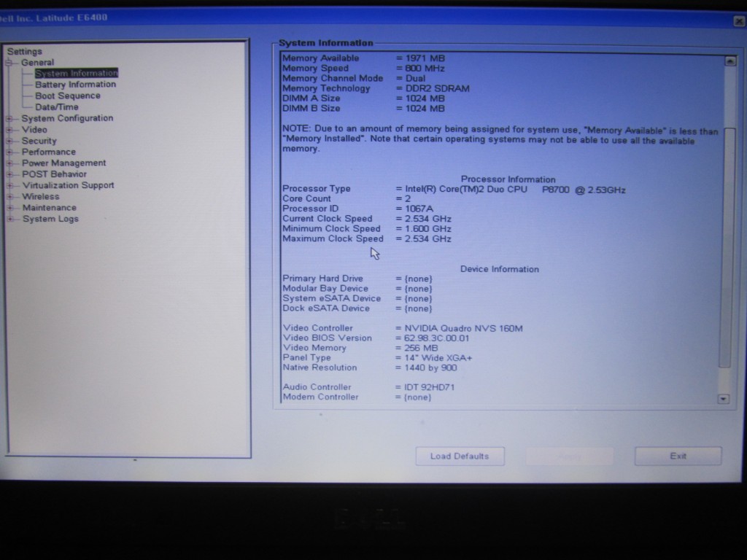Click the Core Count row
Image resolution: width=747 pixels, height=560 pixels.
pos(347,198)
